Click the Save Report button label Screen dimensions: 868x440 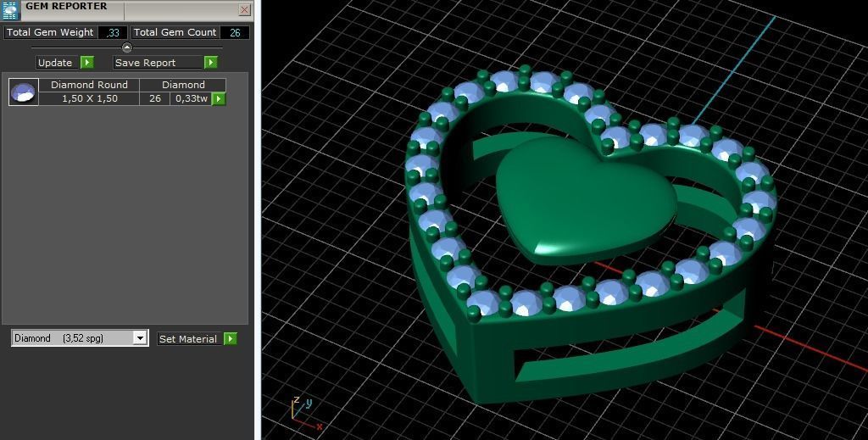tap(158, 63)
